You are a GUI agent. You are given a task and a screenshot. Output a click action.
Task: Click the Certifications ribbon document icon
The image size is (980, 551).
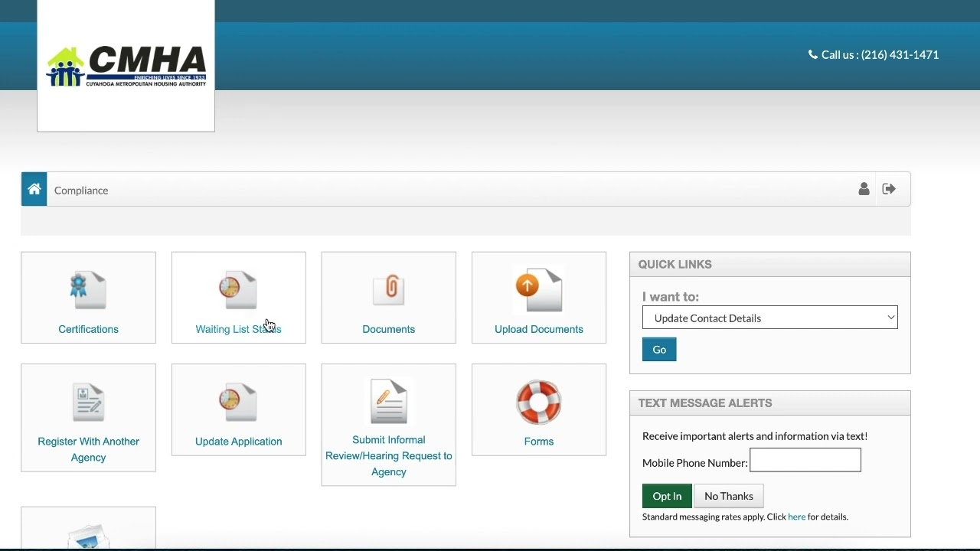[88, 290]
